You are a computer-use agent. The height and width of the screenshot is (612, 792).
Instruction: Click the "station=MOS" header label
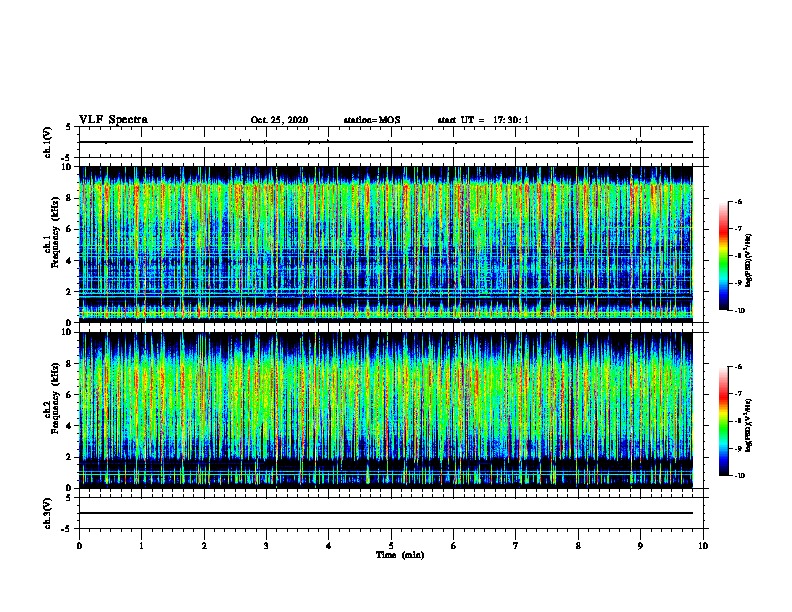pos(372,120)
